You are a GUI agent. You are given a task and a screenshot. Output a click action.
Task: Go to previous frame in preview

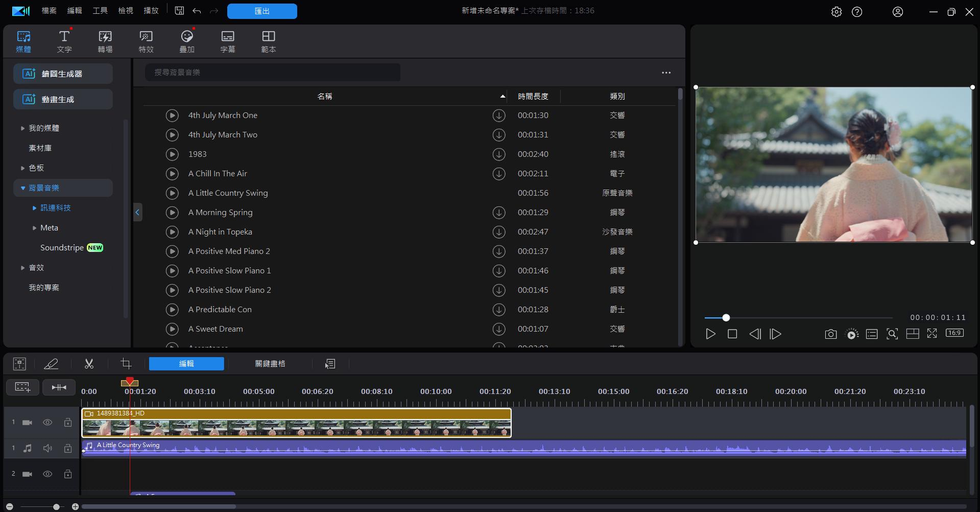[754, 334]
